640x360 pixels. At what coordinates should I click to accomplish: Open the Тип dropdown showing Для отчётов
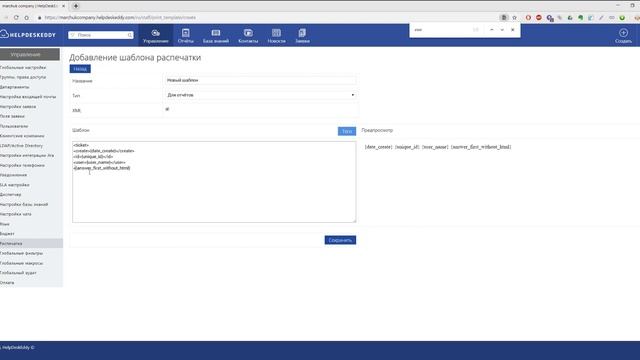[x=260, y=95]
